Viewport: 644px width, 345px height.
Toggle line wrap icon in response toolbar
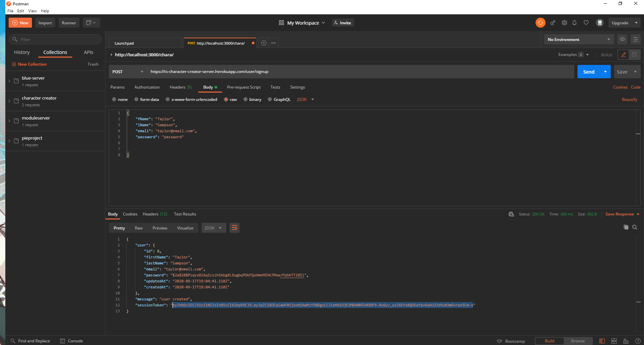(234, 228)
